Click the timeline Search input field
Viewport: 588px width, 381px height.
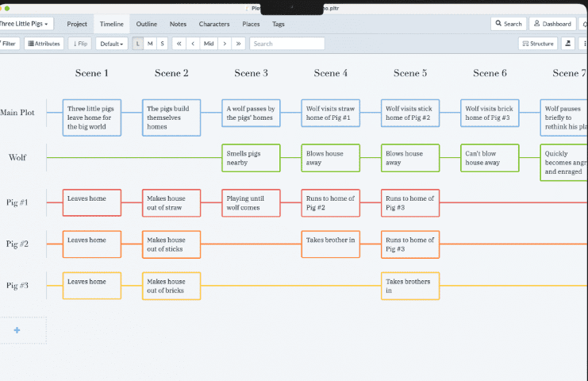(286, 44)
